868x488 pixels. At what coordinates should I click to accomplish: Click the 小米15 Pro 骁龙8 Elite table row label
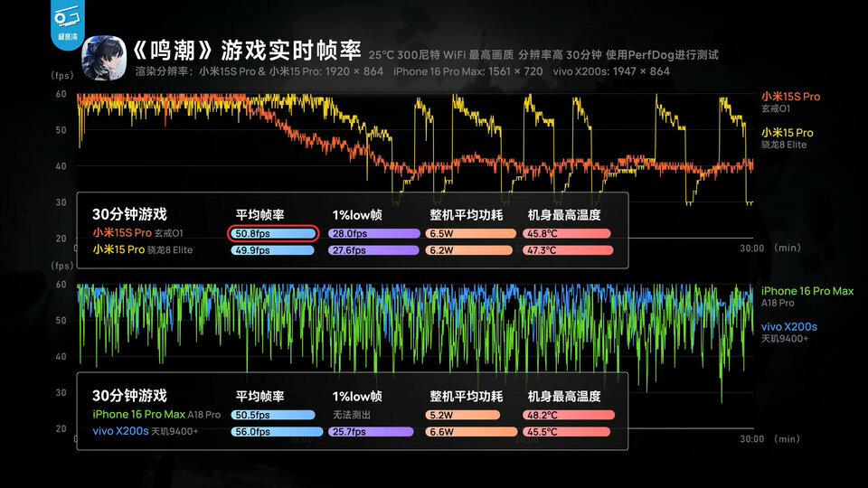[143, 249]
